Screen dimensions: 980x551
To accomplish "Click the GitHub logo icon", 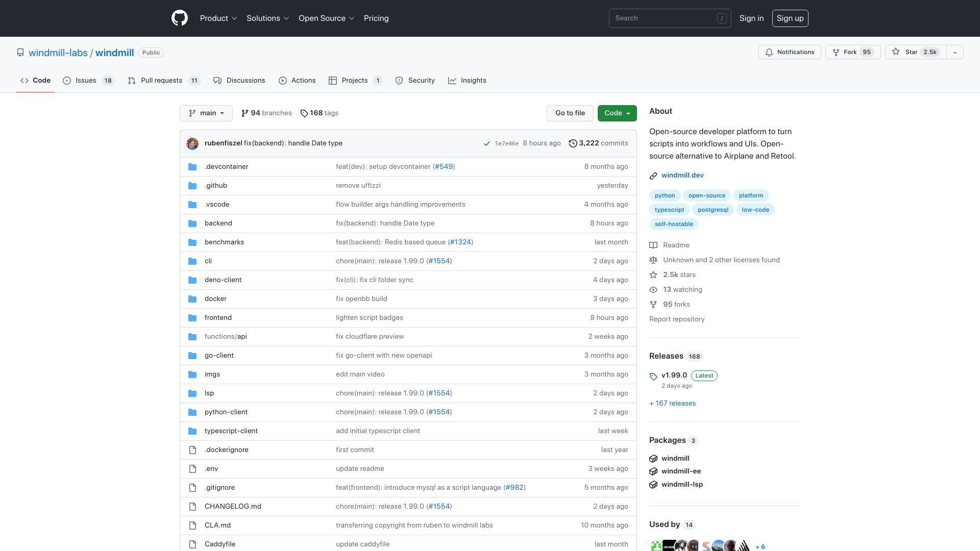I will click(180, 18).
